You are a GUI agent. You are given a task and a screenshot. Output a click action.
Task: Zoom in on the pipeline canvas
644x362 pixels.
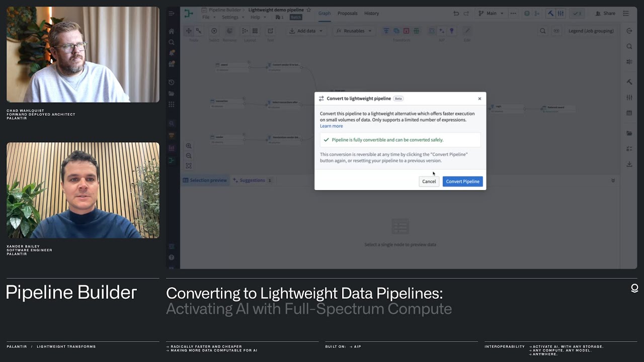pos(189,146)
